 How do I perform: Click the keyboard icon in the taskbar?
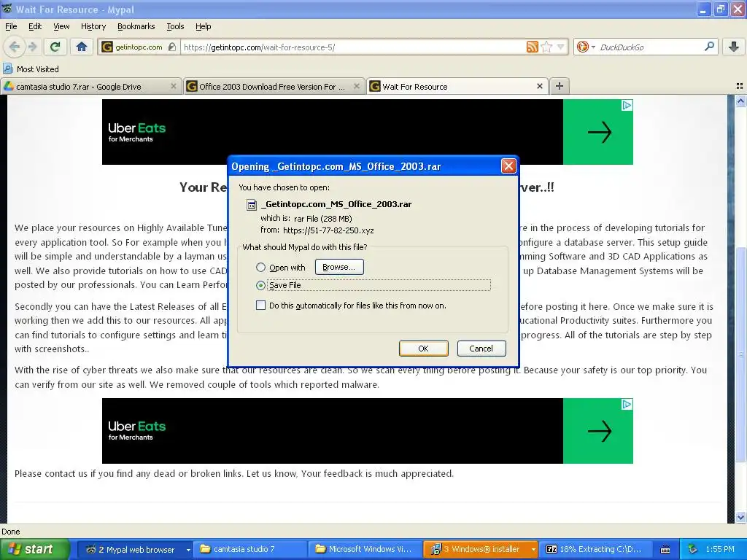click(665, 550)
